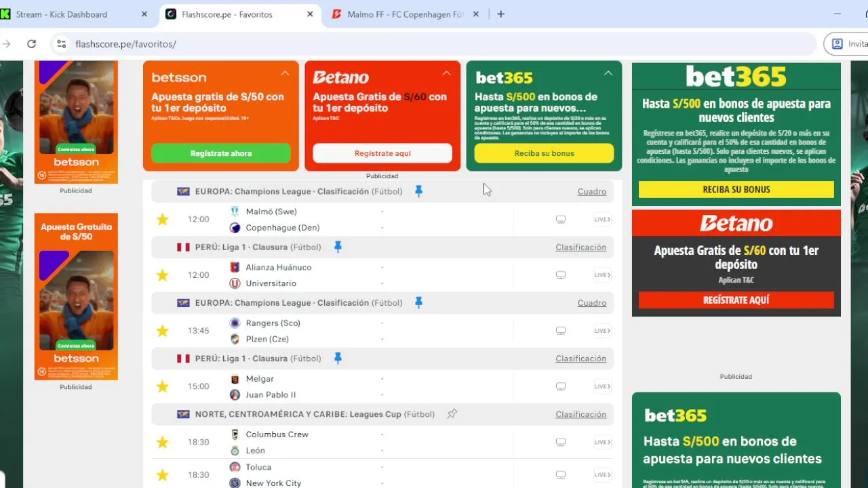
Task: Click TV icon for Toluca match
Action: tap(561, 475)
